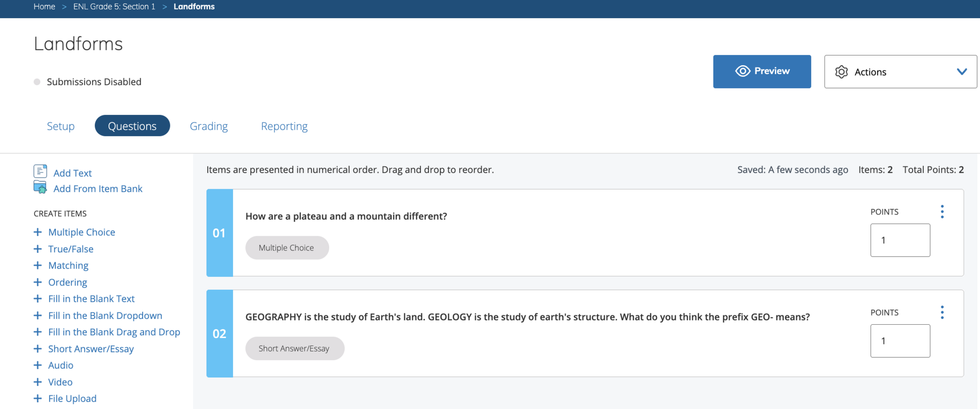Click the plus icon beside Matching
The image size is (980, 409).
(38, 265)
